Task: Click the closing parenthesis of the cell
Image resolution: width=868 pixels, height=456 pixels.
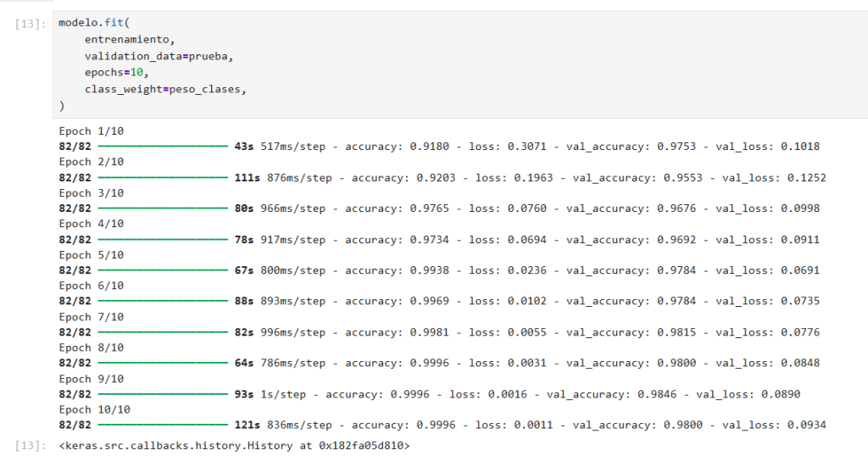Action: [x=61, y=106]
